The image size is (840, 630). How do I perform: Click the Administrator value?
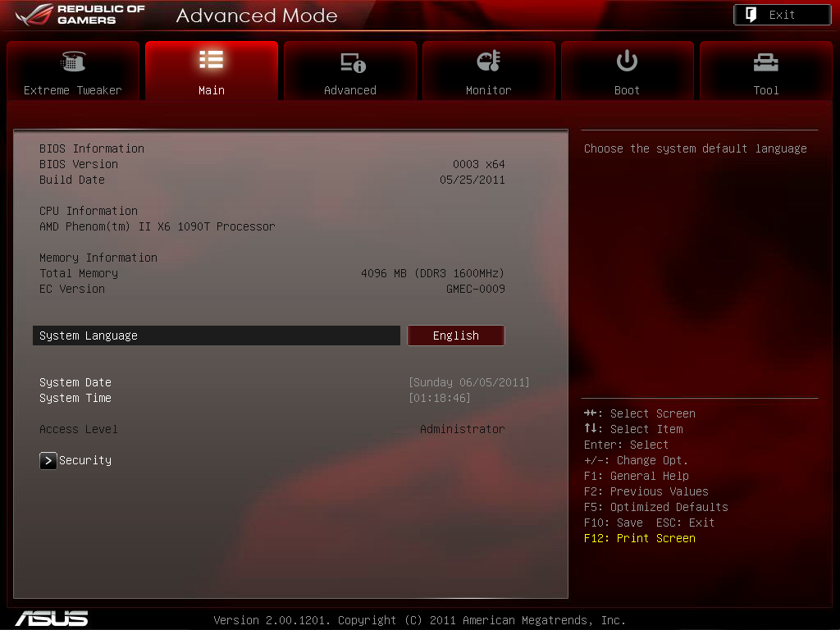pos(462,428)
